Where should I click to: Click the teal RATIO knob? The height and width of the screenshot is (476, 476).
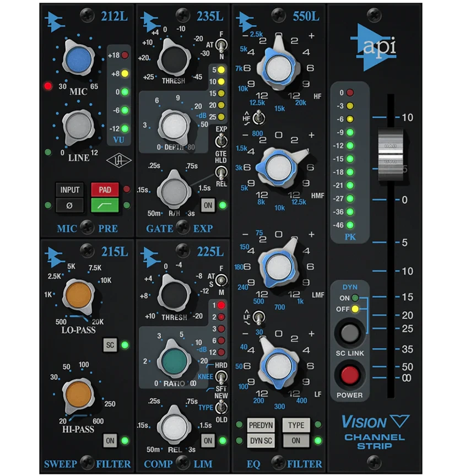pos(174,361)
